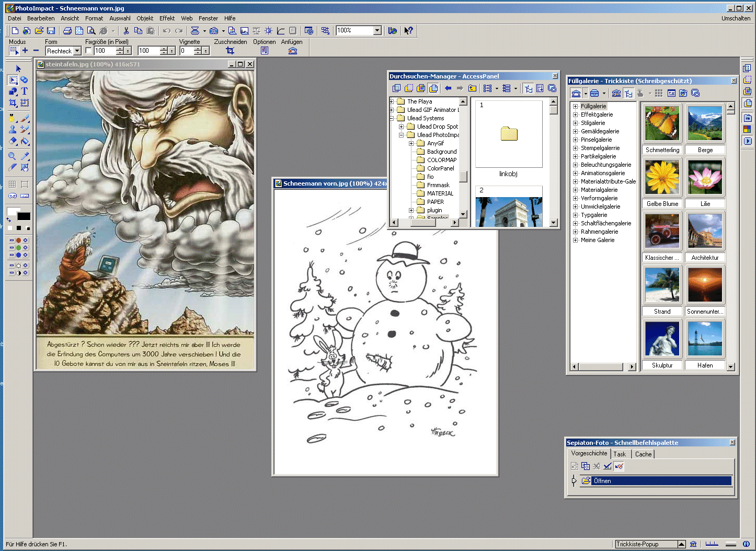Select the Pick arrow tool
The width and height of the screenshot is (756, 551).
(x=18, y=68)
